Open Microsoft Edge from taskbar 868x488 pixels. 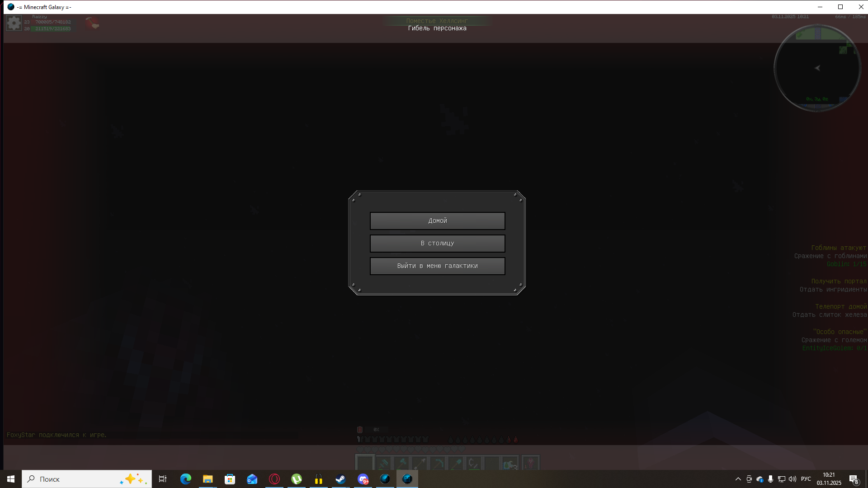tap(186, 479)
